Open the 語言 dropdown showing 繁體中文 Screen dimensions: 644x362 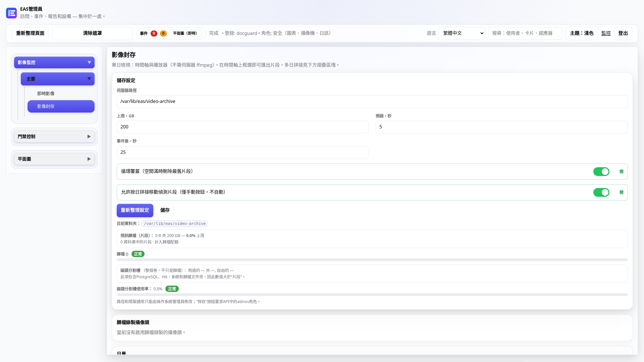[462, 33]
